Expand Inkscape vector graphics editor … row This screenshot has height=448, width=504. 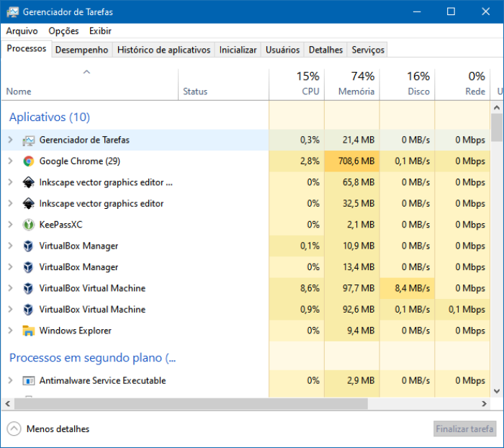click(10, 182)
